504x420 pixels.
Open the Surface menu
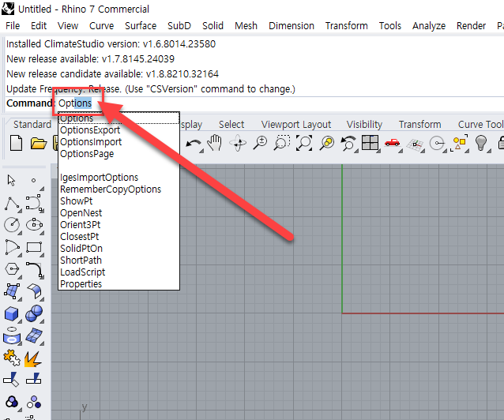141,26
